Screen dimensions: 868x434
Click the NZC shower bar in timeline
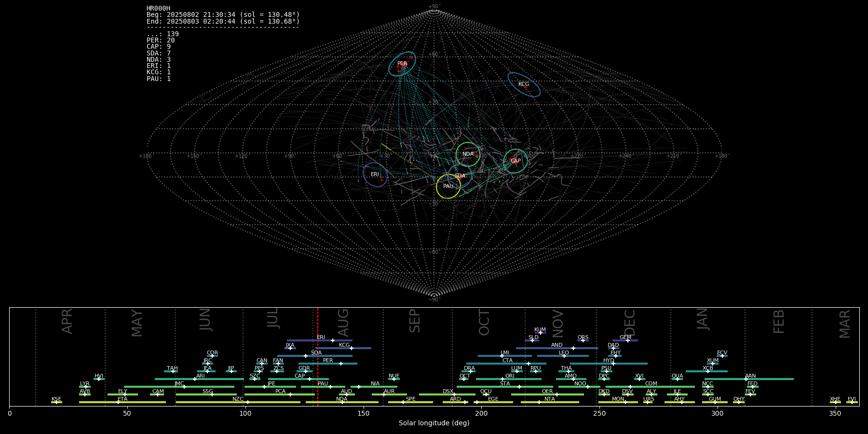click(238, 402)
